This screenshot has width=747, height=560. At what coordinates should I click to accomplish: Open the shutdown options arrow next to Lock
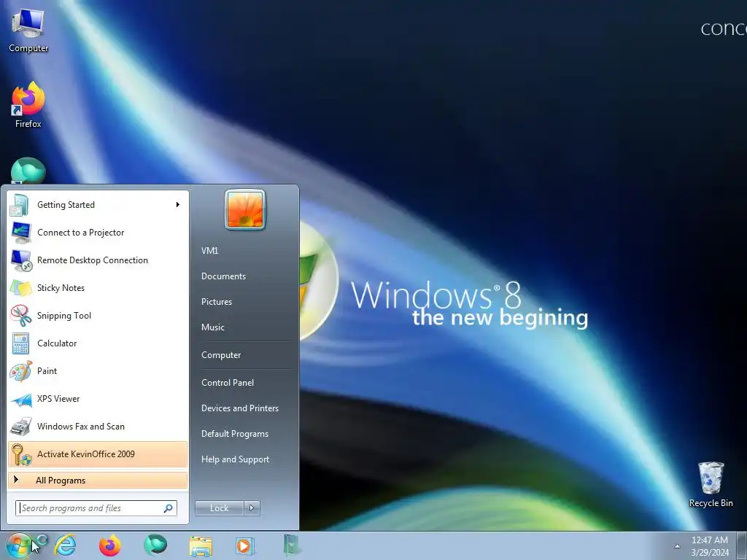(252, 508)
